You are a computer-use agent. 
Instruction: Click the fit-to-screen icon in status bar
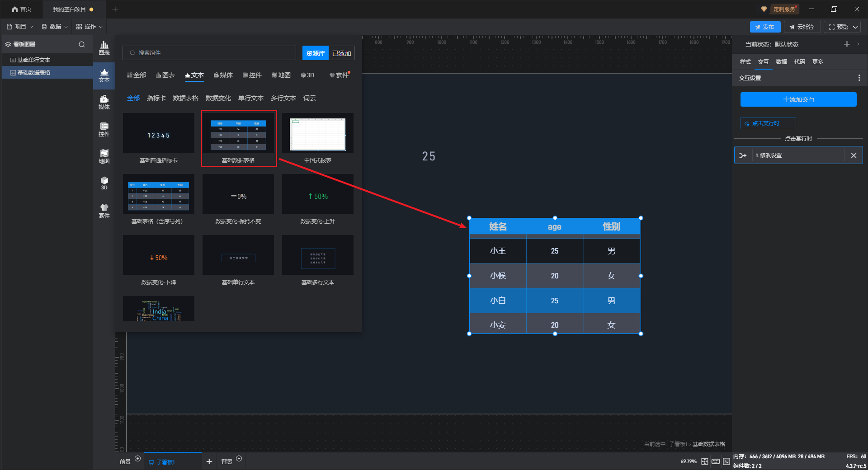point(705,461)
